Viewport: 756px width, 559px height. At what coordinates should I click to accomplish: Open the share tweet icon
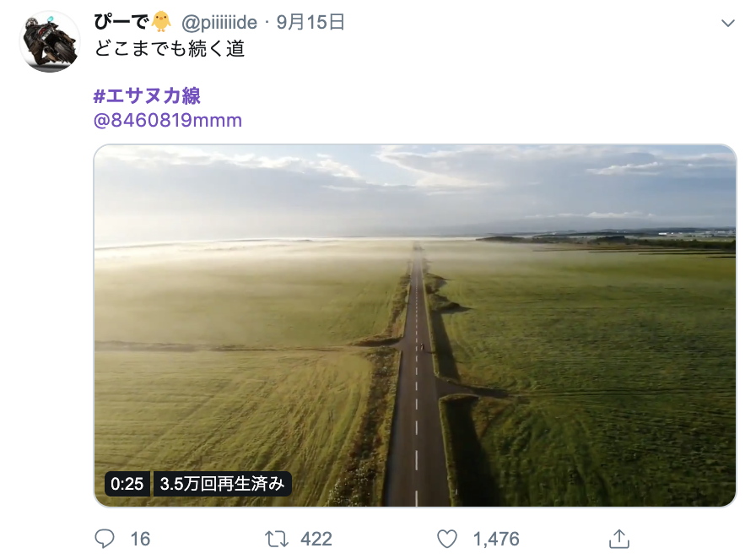click(x=619, y=539)
